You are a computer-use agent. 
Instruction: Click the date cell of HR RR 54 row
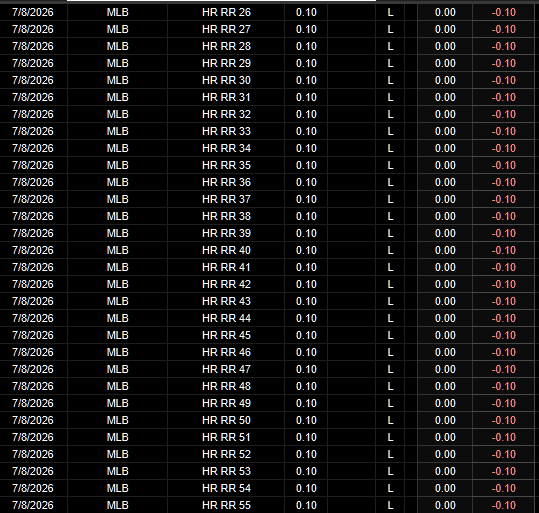[x=33, y=488]
